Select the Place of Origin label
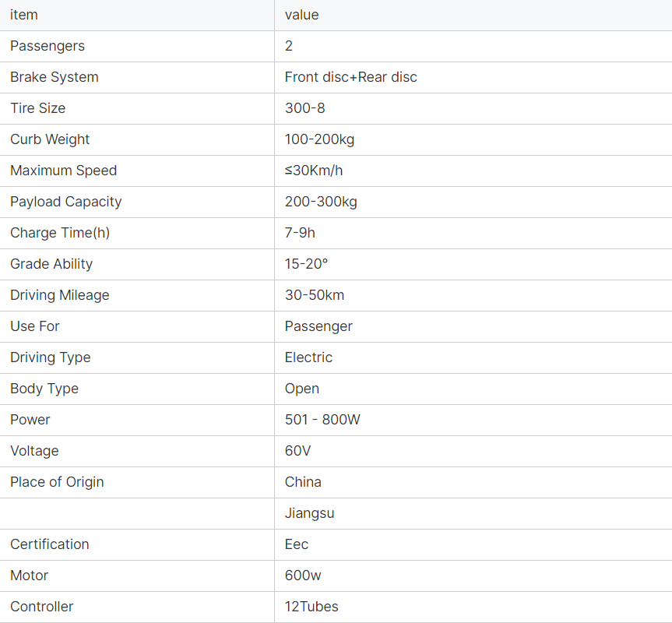The height and width of the screenshot is (623, 672). [x=57, y=482]
